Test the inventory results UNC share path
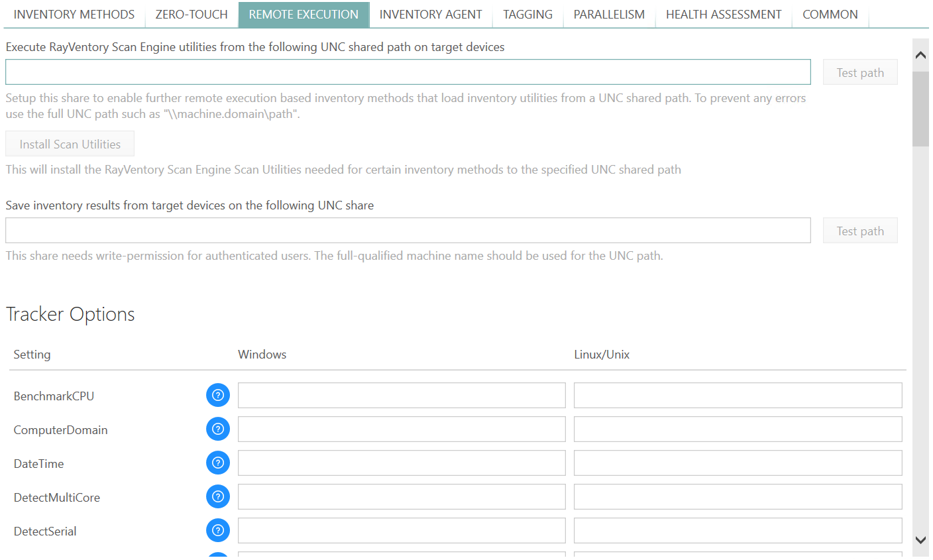 pos(860,230)
